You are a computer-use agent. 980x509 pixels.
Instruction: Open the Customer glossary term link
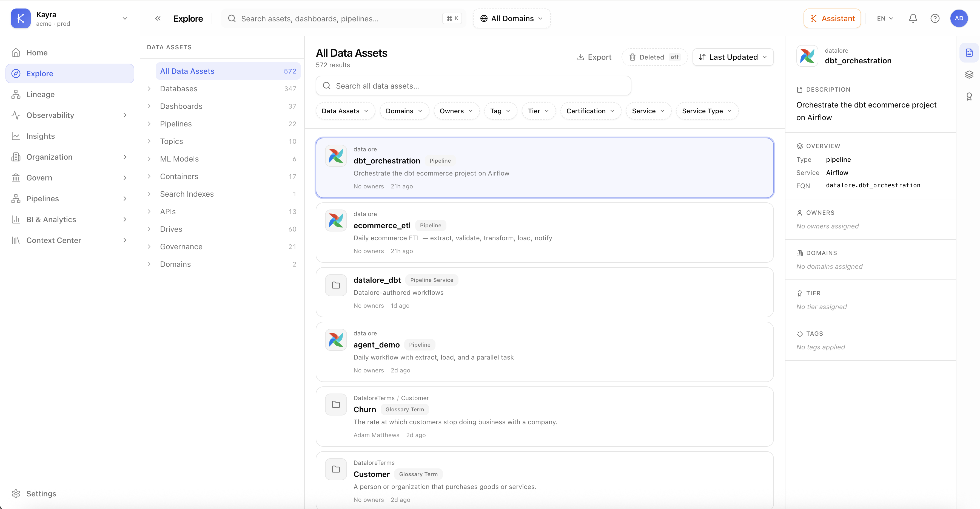point(372,474)
